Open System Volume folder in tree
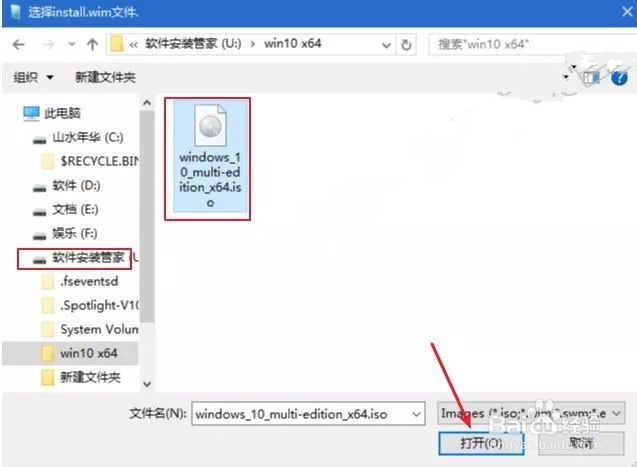This screenshot has height=467, width=637. tap(99, 329)
